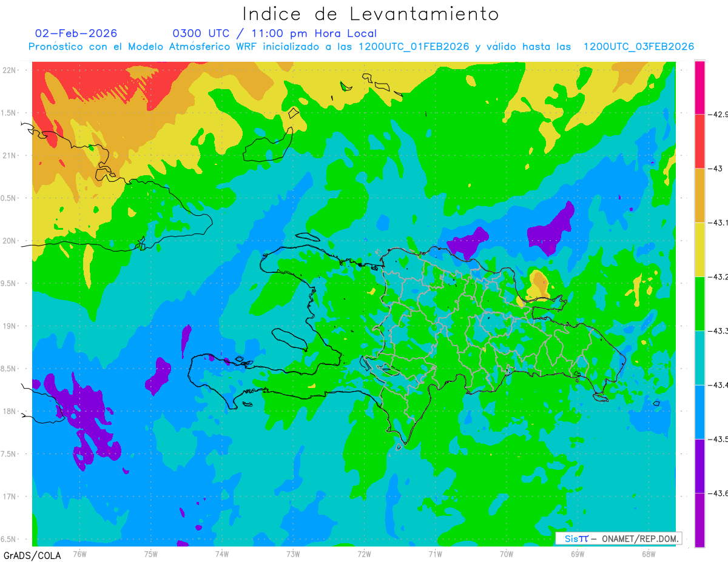The height and width of the screenshot is (562, 728).
Task: Click the light blue swatch in the legend
Action: [x=699, y=412]
